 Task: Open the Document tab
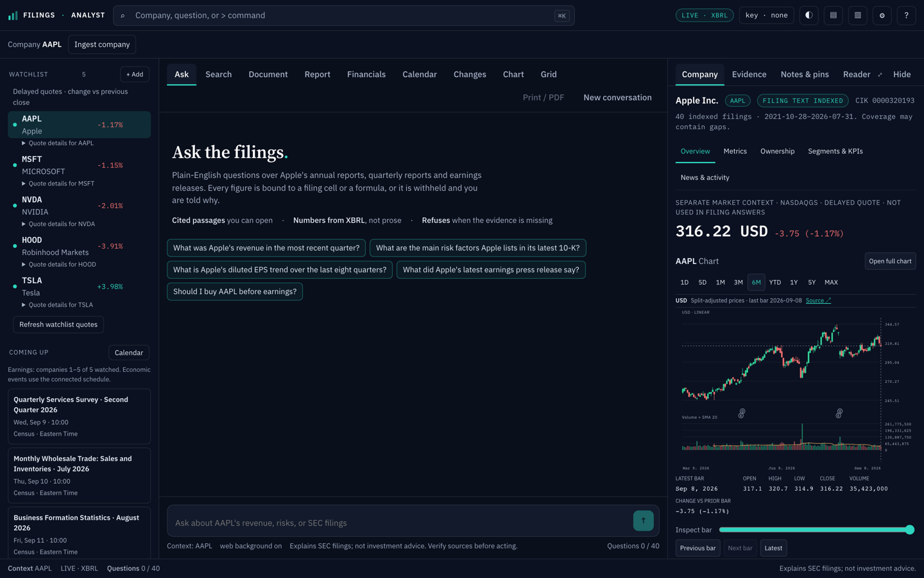pos(268,74)
